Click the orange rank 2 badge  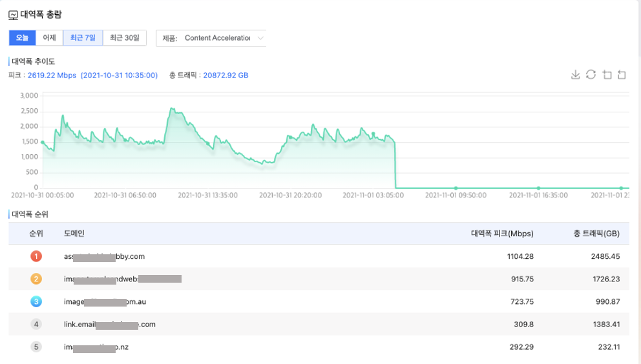tap(36, 279)
